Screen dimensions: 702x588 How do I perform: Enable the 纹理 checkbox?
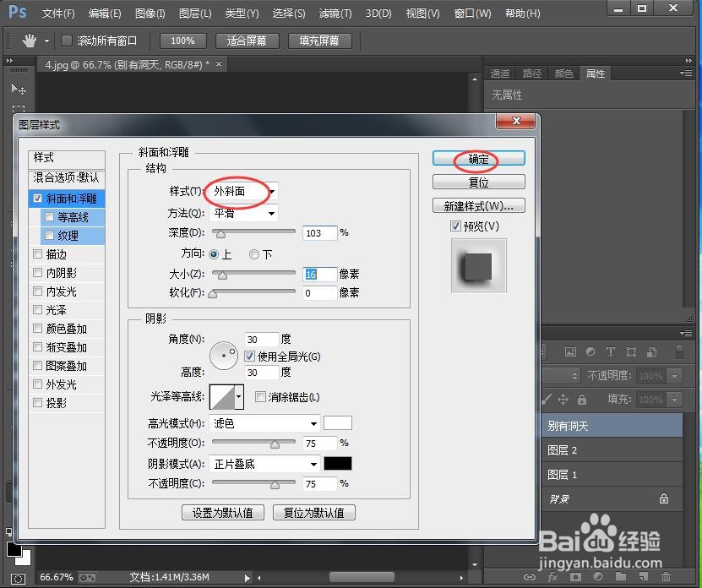(x=49, y=236)
